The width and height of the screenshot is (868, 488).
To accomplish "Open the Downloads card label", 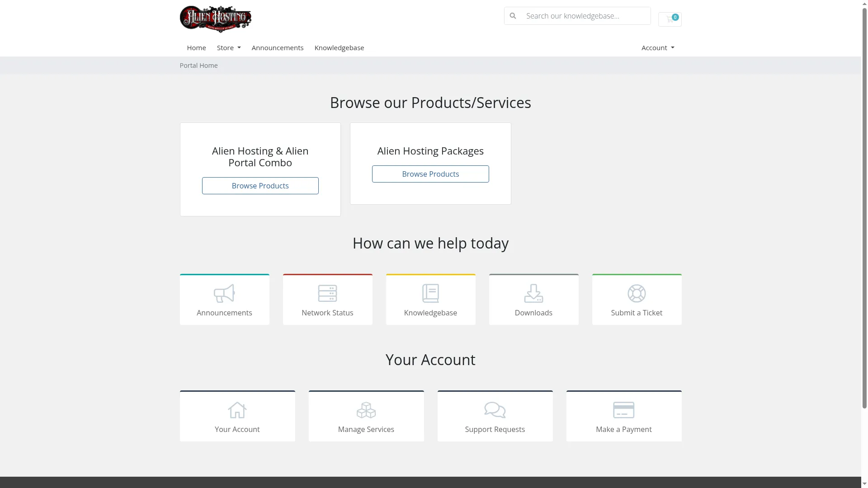I will [533, 313].
